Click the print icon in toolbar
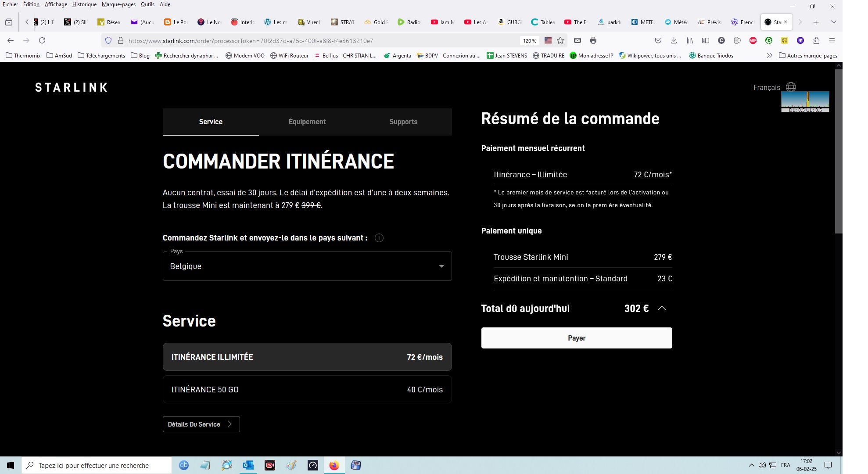Viewport: 868px width, 474px height. coord(593,40)
